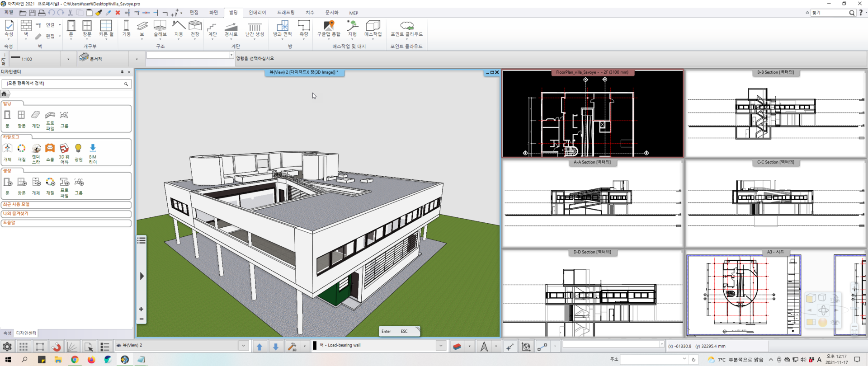Screen dimensions: 868x366
Task: Toggle the magnet snap icon in bottom toolbar
Action: [56, 347]
